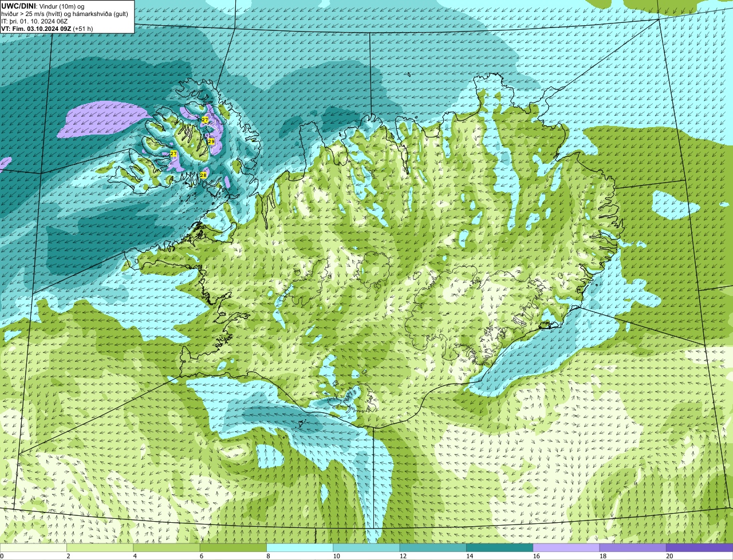Image resolution: width=733 pixels, height=560 pixels.
Task: Click the colorbar label "4"
Action: pyautogui.click(x=135, y=556)
